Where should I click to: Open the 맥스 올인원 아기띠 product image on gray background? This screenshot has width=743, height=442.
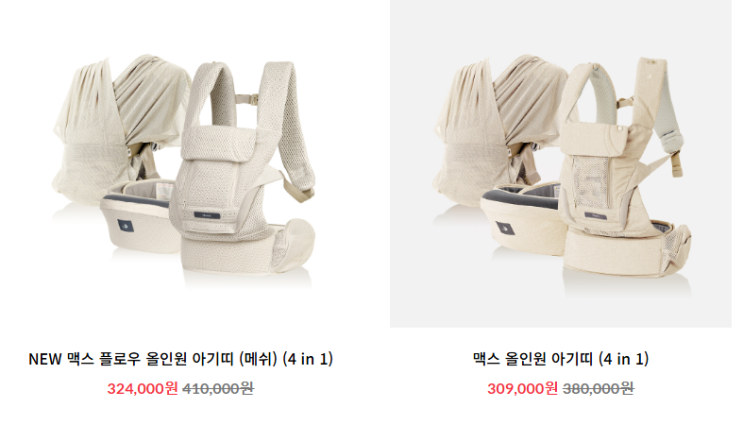click(561, 163)
